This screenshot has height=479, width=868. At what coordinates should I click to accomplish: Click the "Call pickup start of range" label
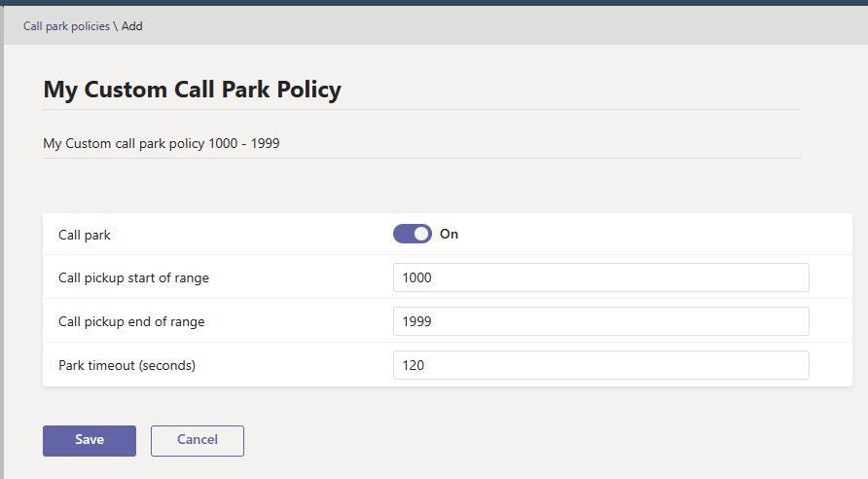pyautogui.click(x=133, y=277)
